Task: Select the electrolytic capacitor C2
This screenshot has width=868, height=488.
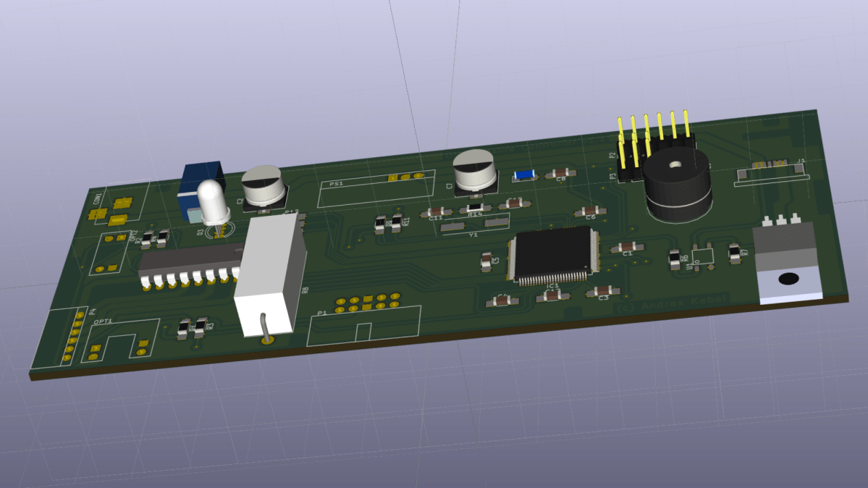Action: [262, 187]
